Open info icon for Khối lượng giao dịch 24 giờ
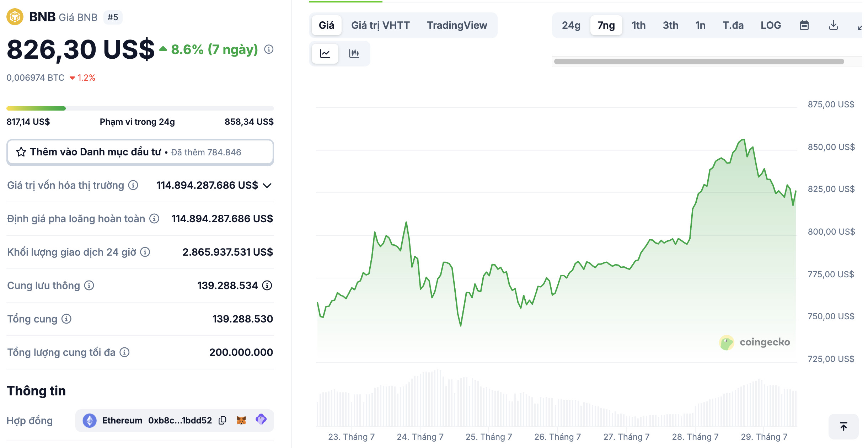The image size is (868, 448). tap(145, 252)
